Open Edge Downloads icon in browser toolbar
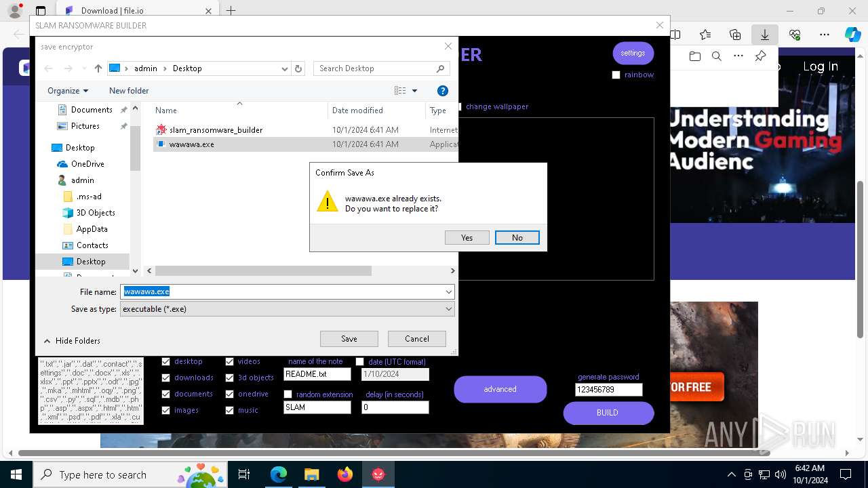Viewport: 868px width, 488px height. 765,35
